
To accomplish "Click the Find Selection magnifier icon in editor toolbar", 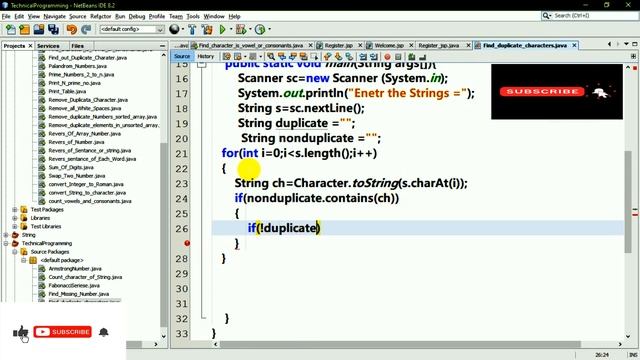I will coord(271,57).
